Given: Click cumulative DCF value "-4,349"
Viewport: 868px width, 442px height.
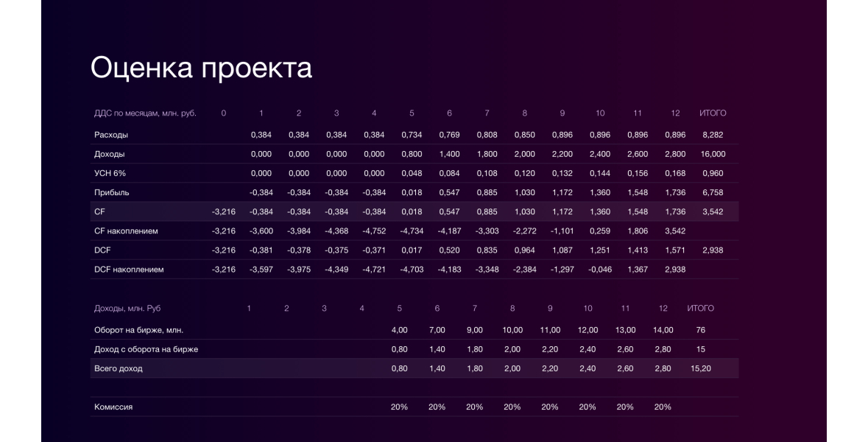Looking at the screenshot, I should pyautogui.click(x=336, y=270).
